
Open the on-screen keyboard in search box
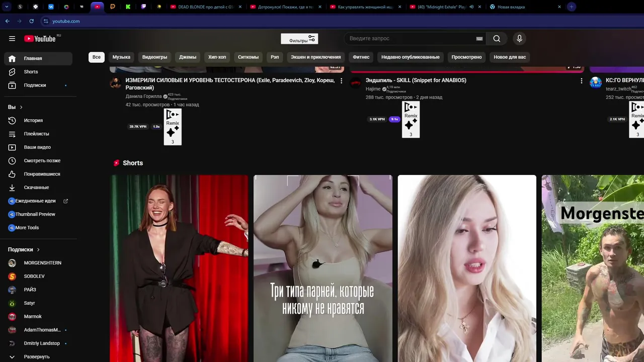click(x=479, y=39)
